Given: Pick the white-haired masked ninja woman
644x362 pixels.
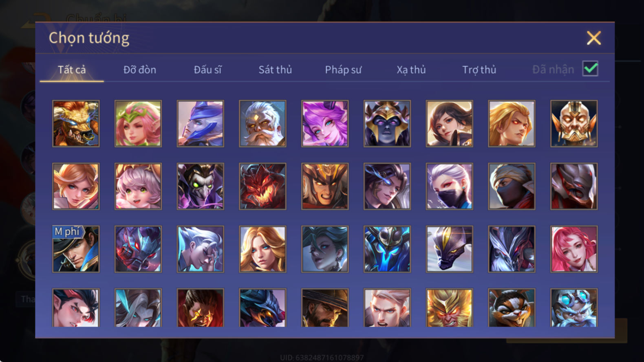Looking at the screenshot, I should click(x=449, y=186).
